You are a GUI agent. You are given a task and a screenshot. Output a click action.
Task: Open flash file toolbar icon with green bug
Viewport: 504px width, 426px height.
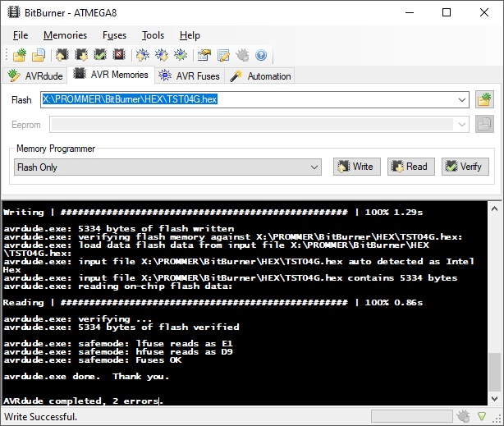(20, 55)
